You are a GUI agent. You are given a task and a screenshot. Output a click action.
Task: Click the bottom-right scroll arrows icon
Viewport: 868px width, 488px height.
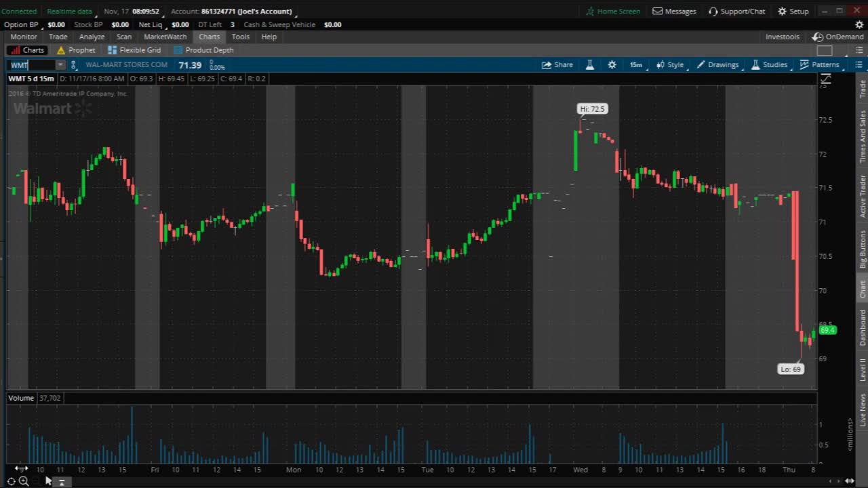(x=849, y=481)
